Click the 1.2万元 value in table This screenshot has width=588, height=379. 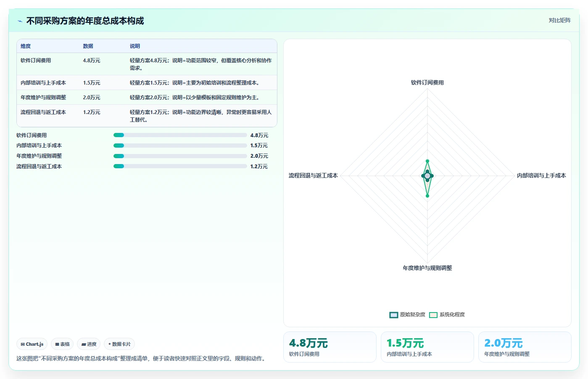(x=92, y=112)
